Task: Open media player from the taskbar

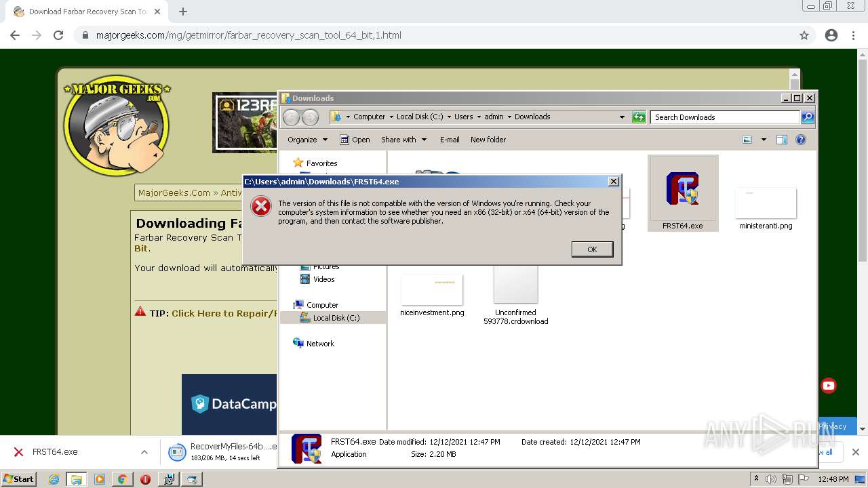Action: click(100, 479)
